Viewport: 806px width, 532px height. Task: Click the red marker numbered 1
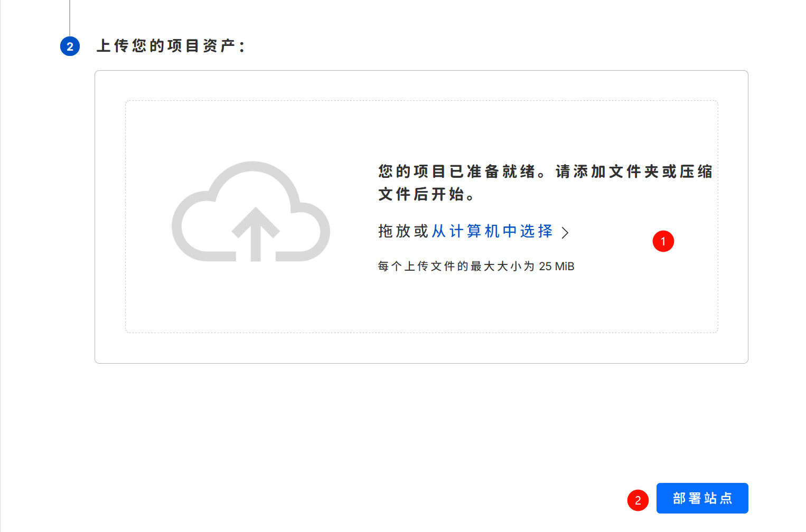663,241
